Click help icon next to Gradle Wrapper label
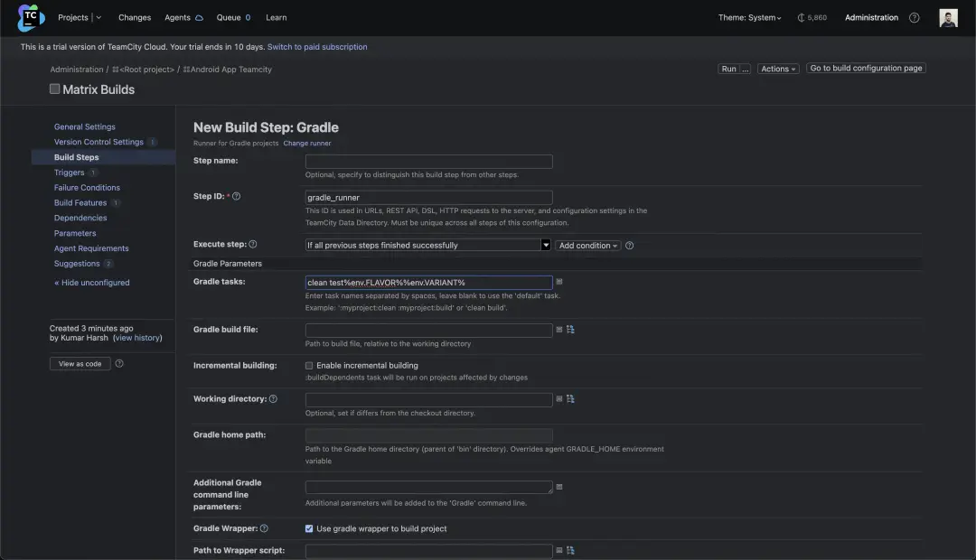This screenshot has height=560, width=976. coord(264,528)
